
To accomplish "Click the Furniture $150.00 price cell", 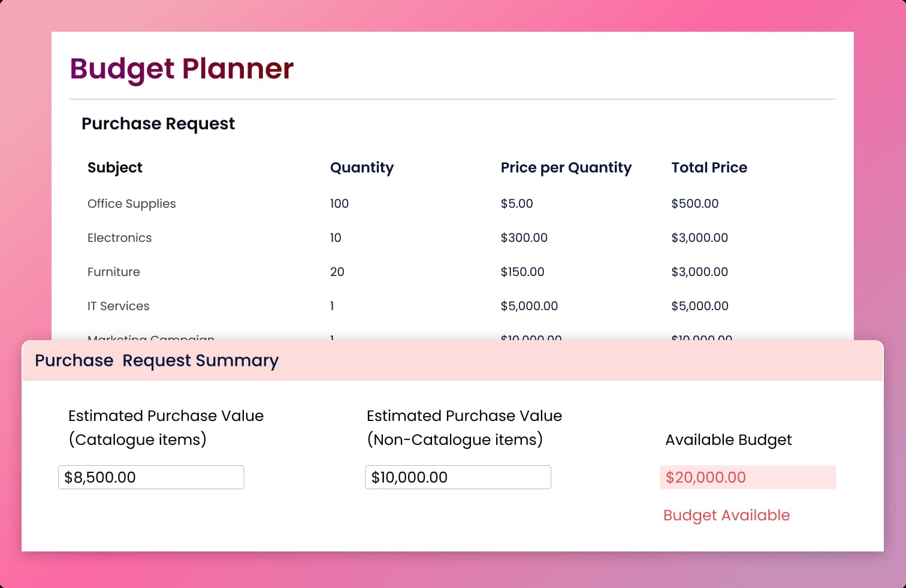I will coord(523,272).
